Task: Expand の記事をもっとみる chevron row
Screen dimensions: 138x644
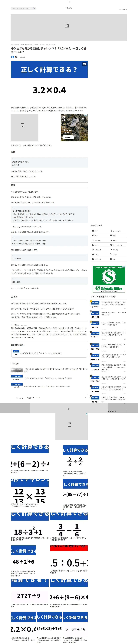Action: [x=49, y=398]
